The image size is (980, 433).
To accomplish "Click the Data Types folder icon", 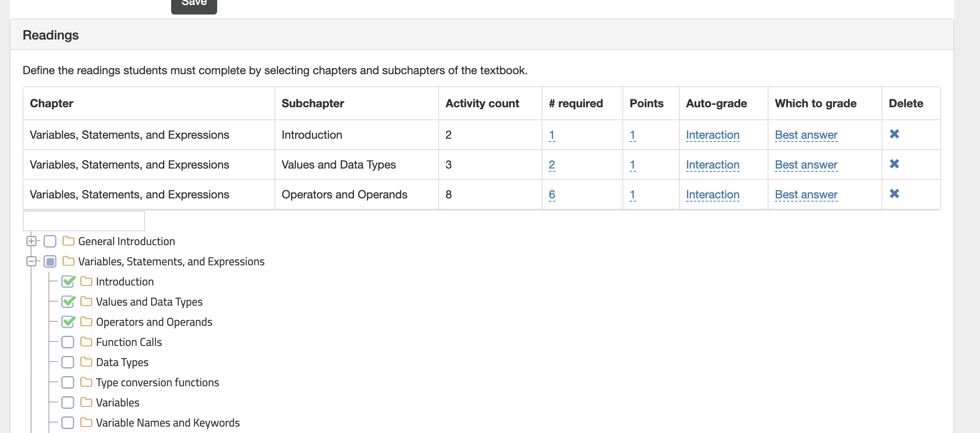I will (x=86, y=362).
